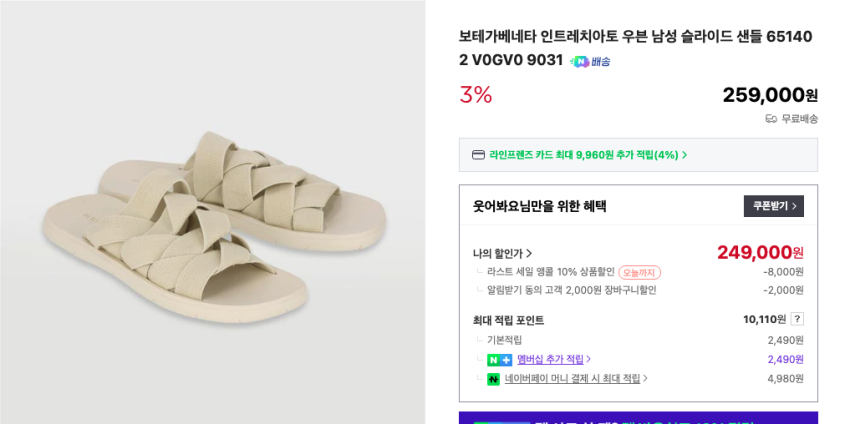Click the 무료배송 shipping label
Screen dimensions: 850x424
pos(799,118)
